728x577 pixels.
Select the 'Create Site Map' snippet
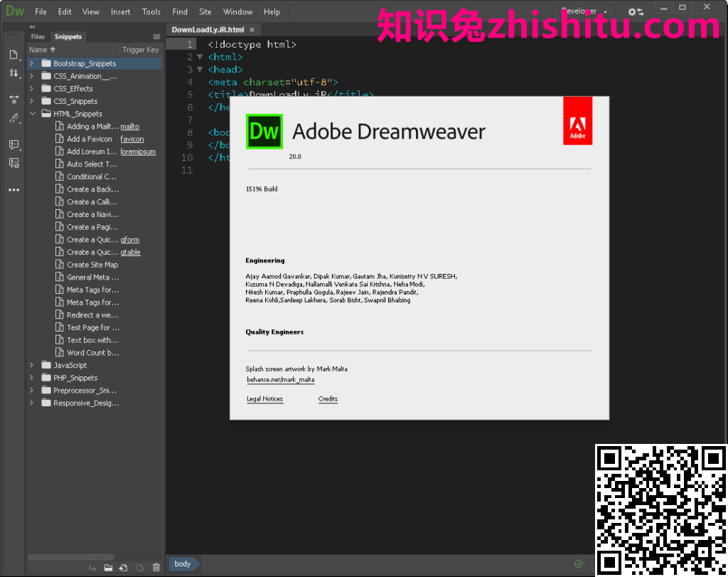click(x=94, y=265)
